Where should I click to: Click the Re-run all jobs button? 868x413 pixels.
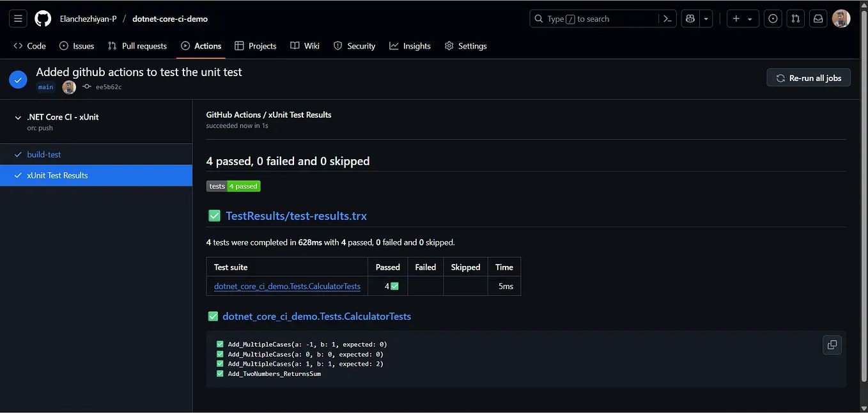[x=808, y=77]
